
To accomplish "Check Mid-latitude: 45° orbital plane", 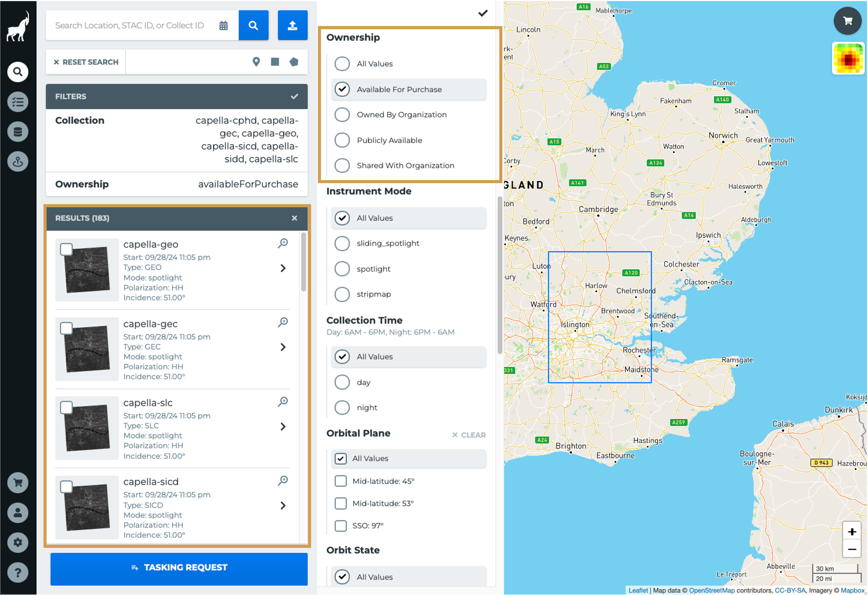I will point(341,481).
